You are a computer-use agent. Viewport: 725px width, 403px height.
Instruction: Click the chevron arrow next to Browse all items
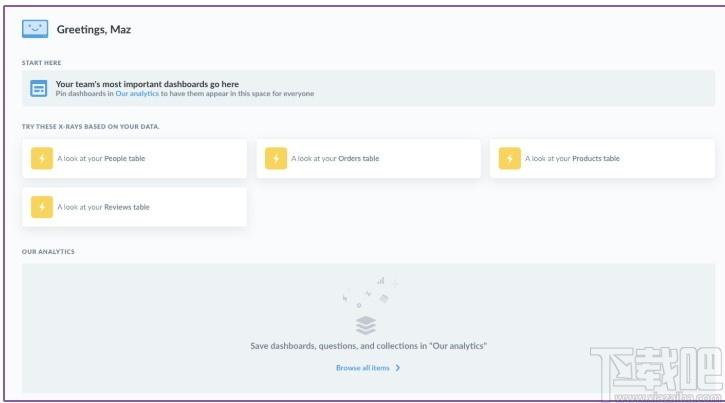point(398,368)
